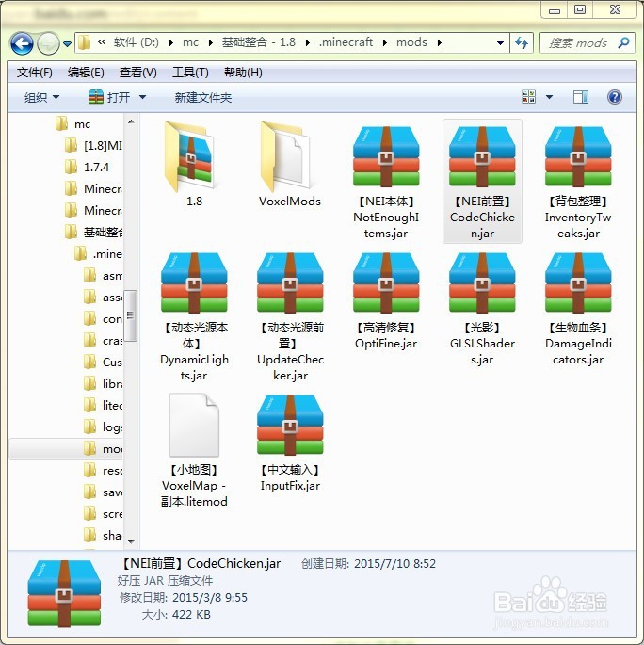Refresh the folder with the refresh icon
The width and height of the screenshot is (644, 645).
[522, 42]
